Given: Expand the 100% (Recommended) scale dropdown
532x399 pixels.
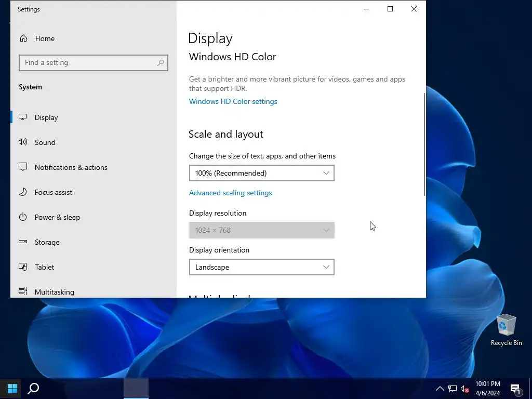Looking at the screenshot, I should 262,173.
